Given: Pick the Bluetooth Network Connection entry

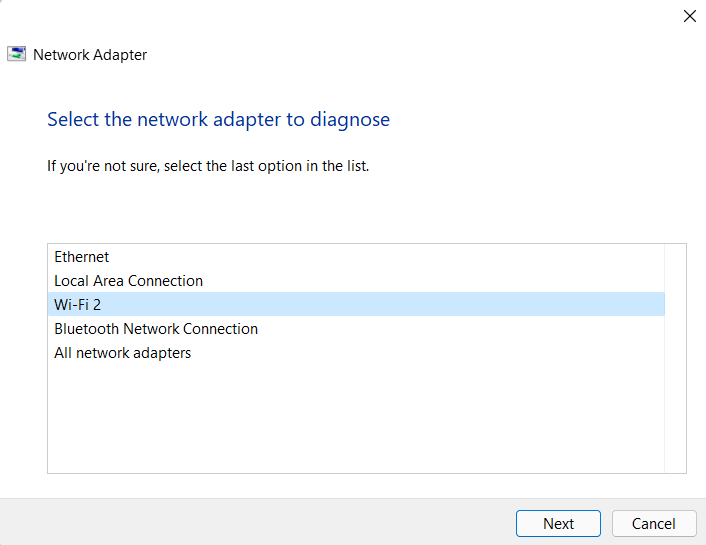Looking at the screenshot, I should pos(156,329).
